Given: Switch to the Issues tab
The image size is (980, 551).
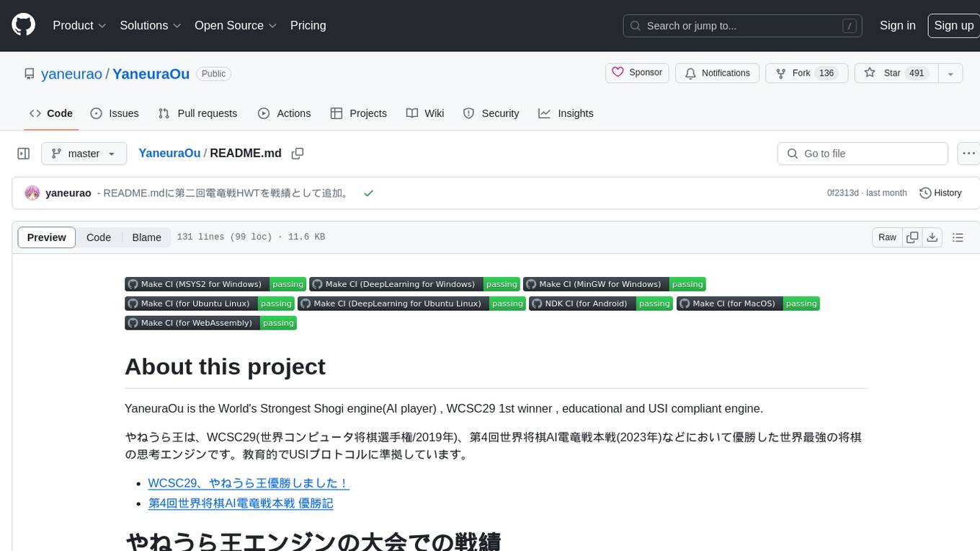Looking at the screenshot, I should 115,113.
